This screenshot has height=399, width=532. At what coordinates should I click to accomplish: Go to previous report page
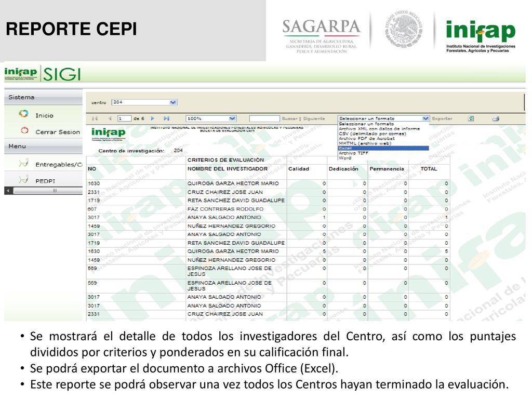pos(110,118)
